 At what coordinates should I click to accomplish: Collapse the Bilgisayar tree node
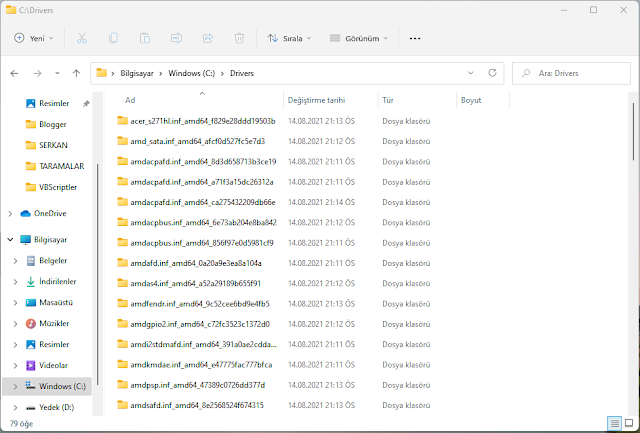click(10, 240)
